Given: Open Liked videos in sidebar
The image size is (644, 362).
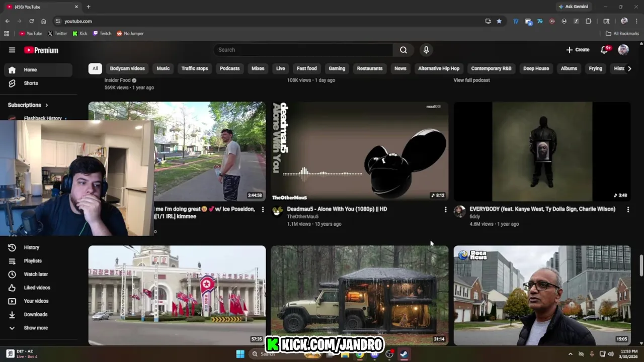Looking at the screenshot, I should click(38, 288).
